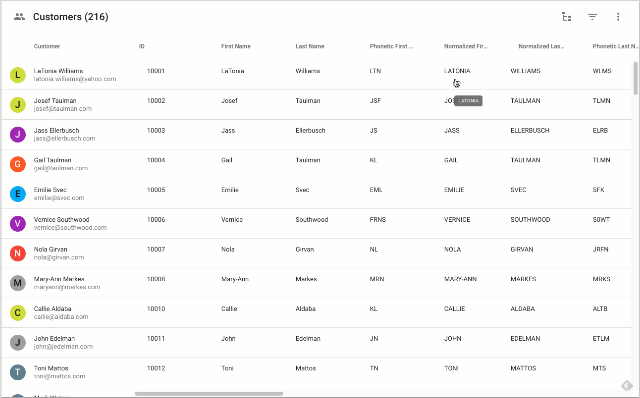Viewport: 640px width, 398px height.
Task: Click Vernice Southwood's purple V avatar
Action: click(18, 223)
